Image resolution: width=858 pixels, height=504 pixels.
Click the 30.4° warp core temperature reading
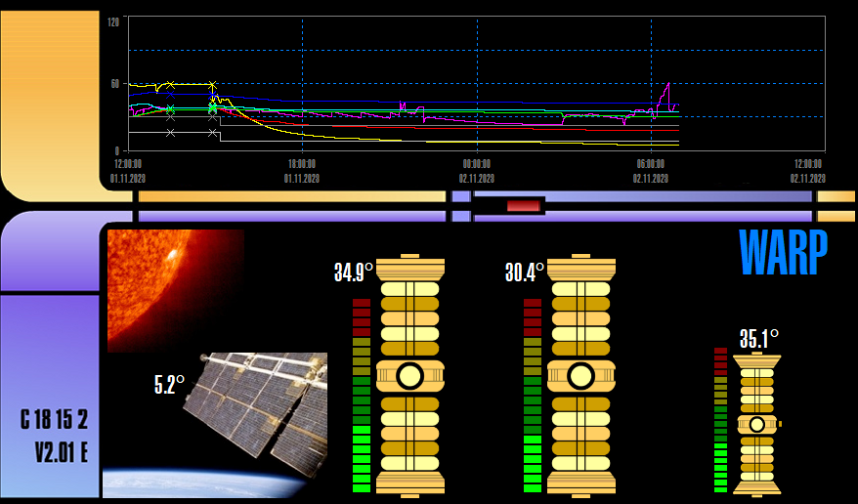(524, 272)
